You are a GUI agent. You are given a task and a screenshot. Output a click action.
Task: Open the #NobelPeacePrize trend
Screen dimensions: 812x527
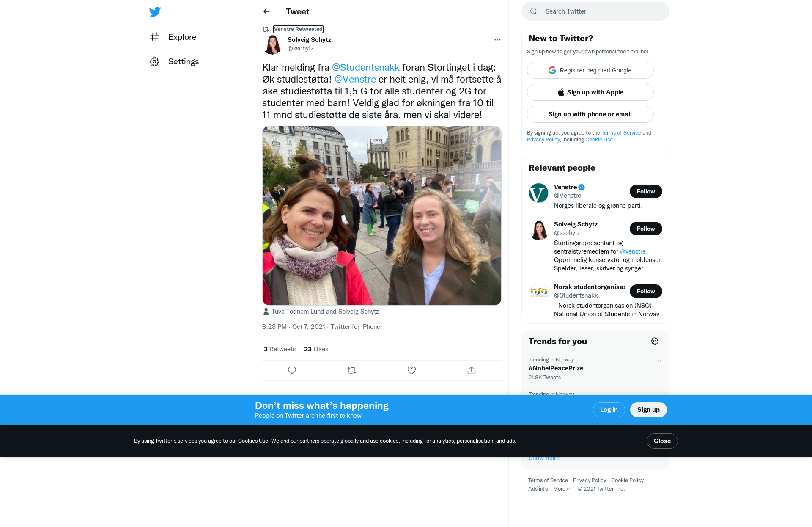(556, 368)
